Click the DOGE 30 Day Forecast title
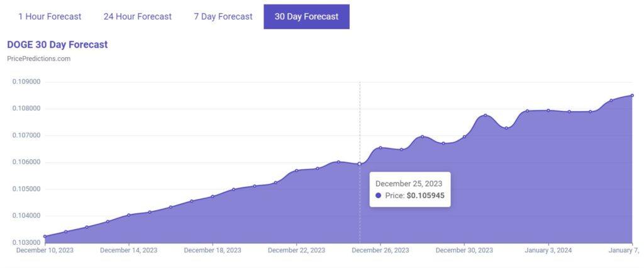The image size is (644, 268). pos(57,45)
